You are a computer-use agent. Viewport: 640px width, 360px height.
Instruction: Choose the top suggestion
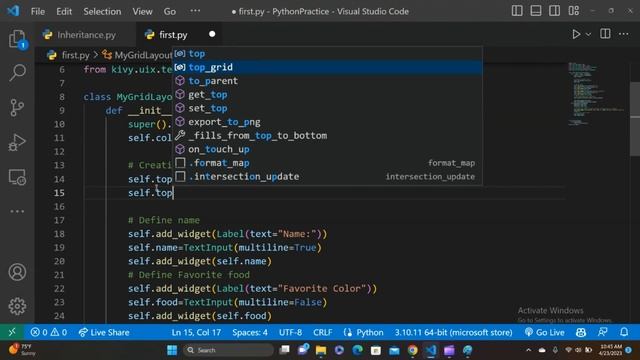coord(327,53)
